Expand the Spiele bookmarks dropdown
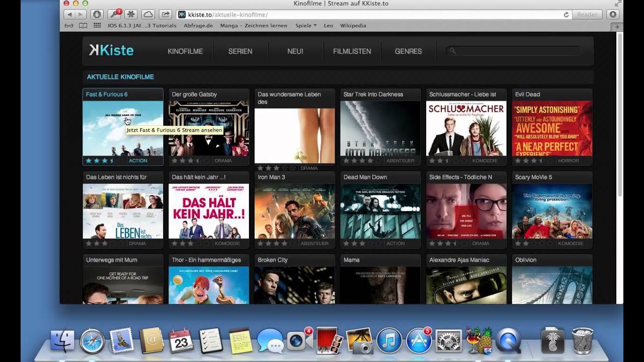The height and width of the screenshot is (362, 644). pyautogui.click(x=306, y=26)
